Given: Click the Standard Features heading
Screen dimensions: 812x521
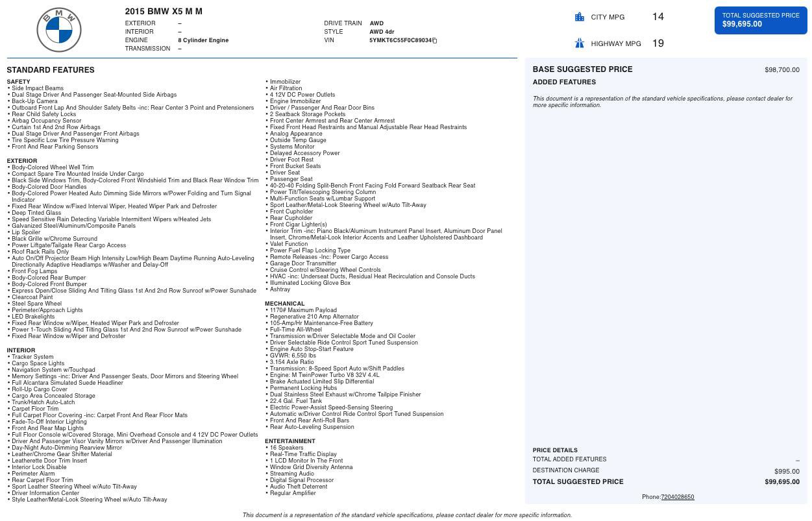Looking at the screenshot, I should click(x=51, y=70).
